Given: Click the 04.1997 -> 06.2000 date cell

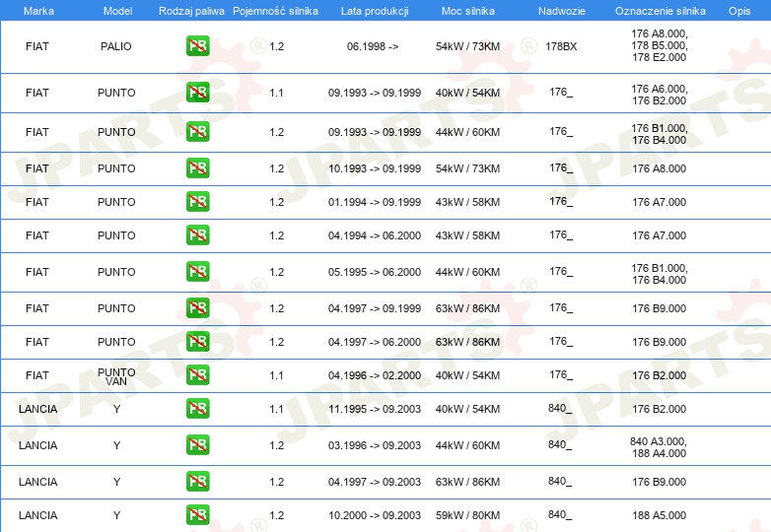Looking at the screenshot, I should click(x=375, y=342).
